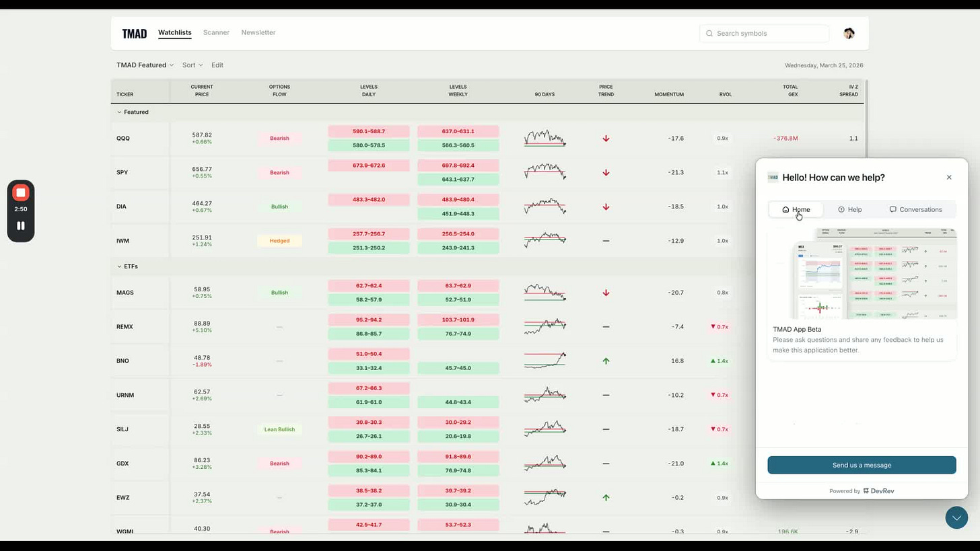The image size is (980, 551).
Task: Click the GDX RVOL 1.4x indicator
Action: pyautogui.click(x=720, y=464)
